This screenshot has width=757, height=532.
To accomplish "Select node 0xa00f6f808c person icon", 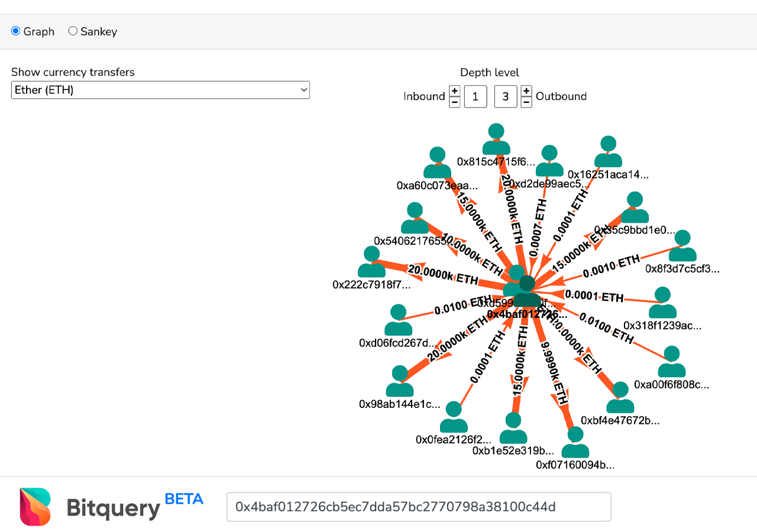I will point(672,362).
